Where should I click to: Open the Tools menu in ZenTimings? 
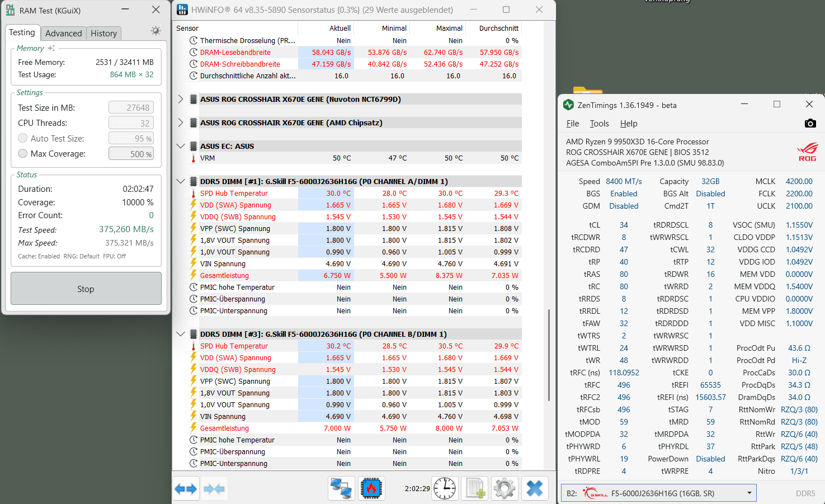tap(599, 124)
